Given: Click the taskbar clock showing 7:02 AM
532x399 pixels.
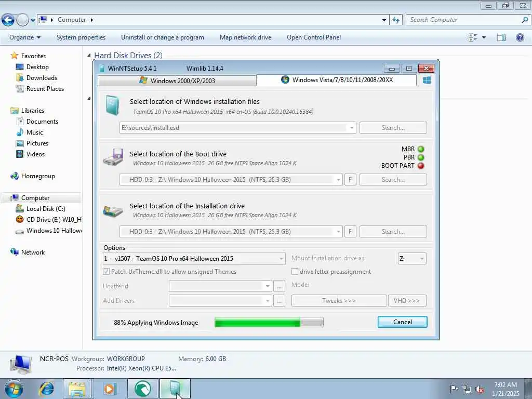Looking at the screenshot, I should 506,389.
